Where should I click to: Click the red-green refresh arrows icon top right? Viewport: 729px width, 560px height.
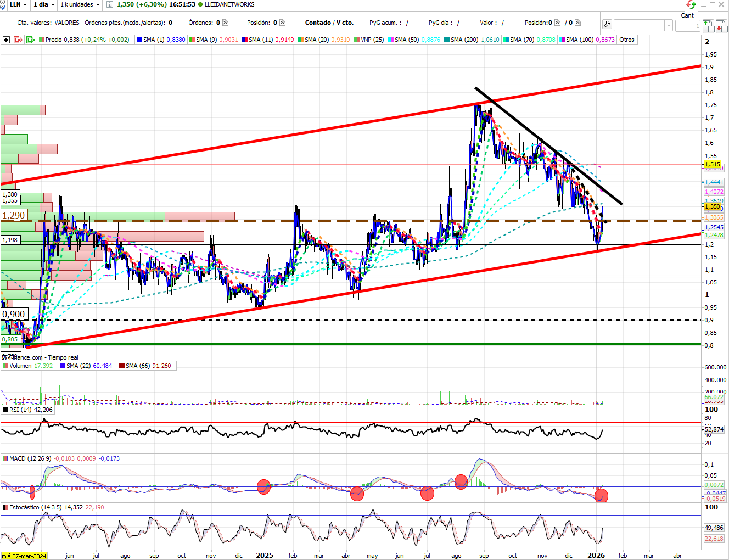691,4
